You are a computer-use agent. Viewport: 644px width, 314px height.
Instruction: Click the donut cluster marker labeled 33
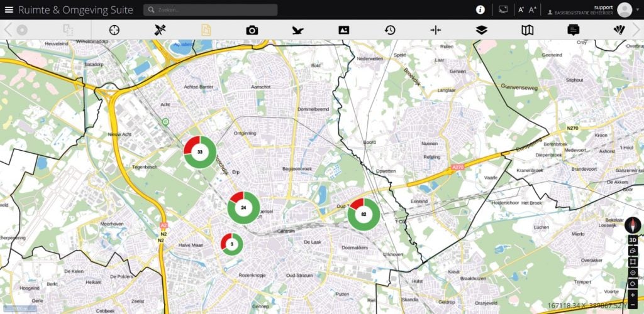(x=200, y=152)
